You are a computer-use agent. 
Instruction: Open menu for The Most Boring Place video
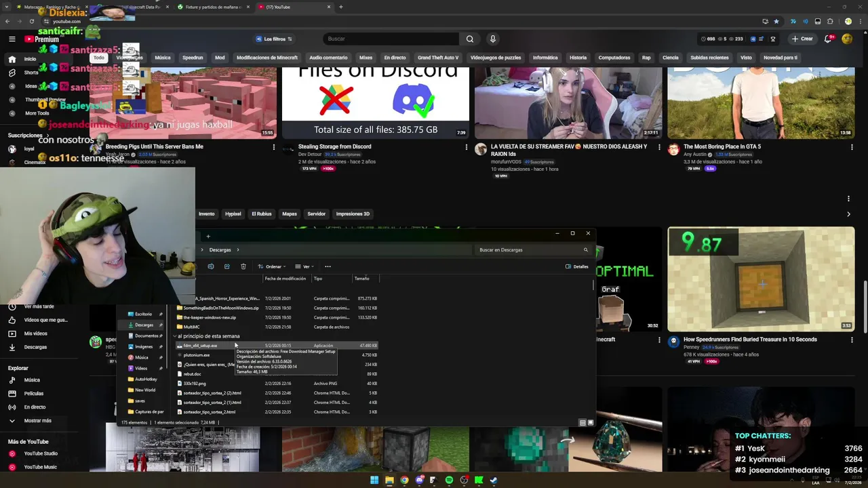coord(851,147)
